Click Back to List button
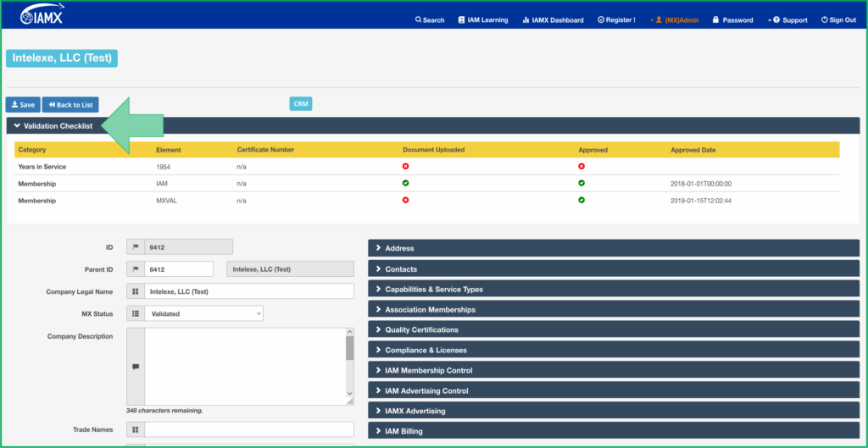The height and width of the screenshot is (448, 868). point(70,104)
